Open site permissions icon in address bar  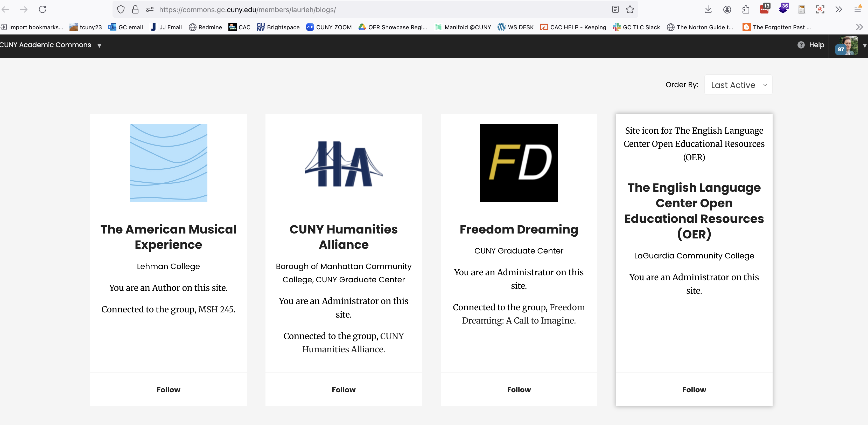(x=150, y=9)
